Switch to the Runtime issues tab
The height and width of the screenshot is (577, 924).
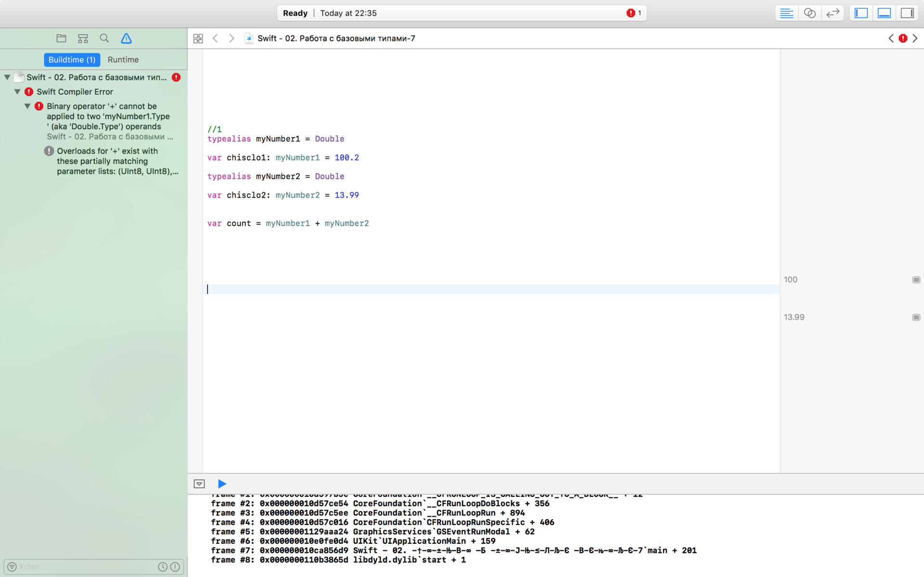(123, 60)
